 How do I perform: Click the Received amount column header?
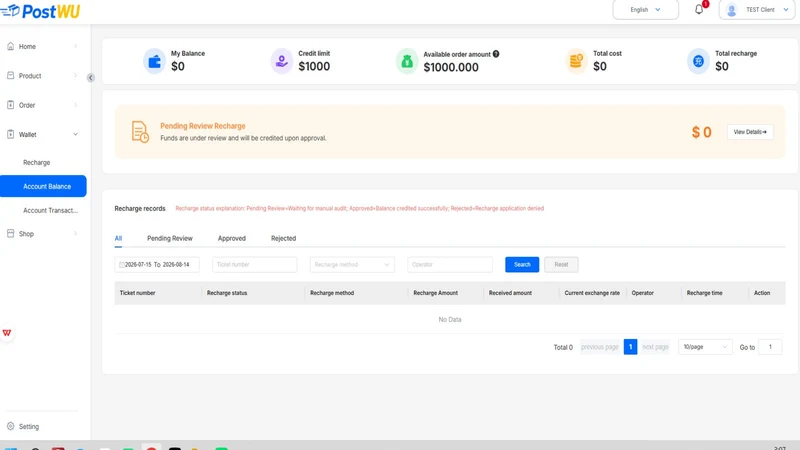510,293
